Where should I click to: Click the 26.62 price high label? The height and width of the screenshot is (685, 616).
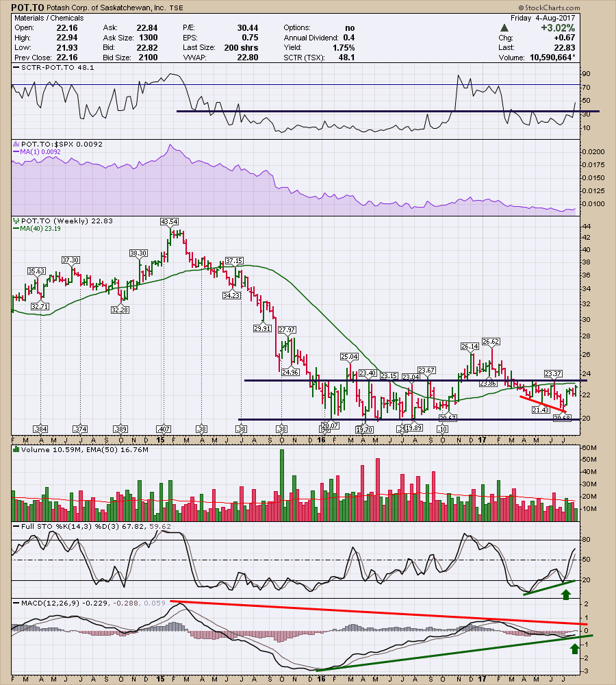491,342
